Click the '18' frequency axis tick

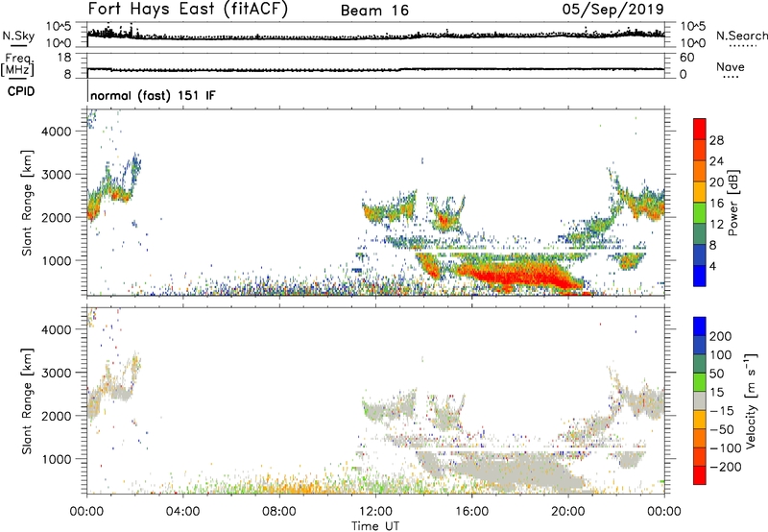(64, 58)
